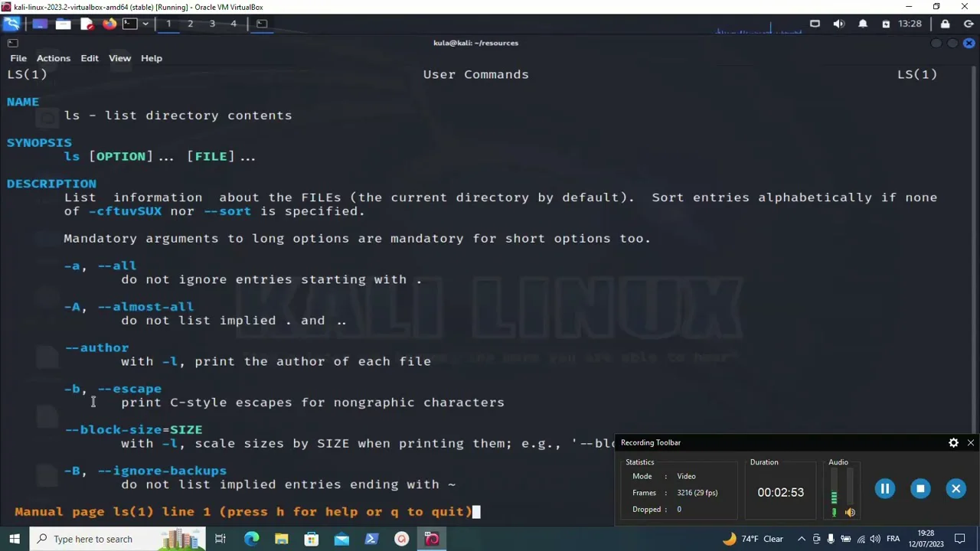This screenshot has height=551, width=980.
Task: Stop the screen recording
Action: click(x=920, y=488)
